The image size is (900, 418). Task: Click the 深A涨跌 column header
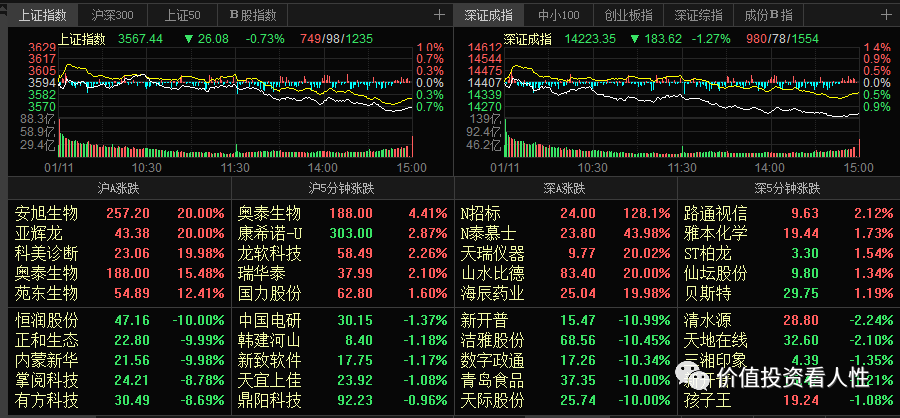pyautogui.click(x=565, y=188)
